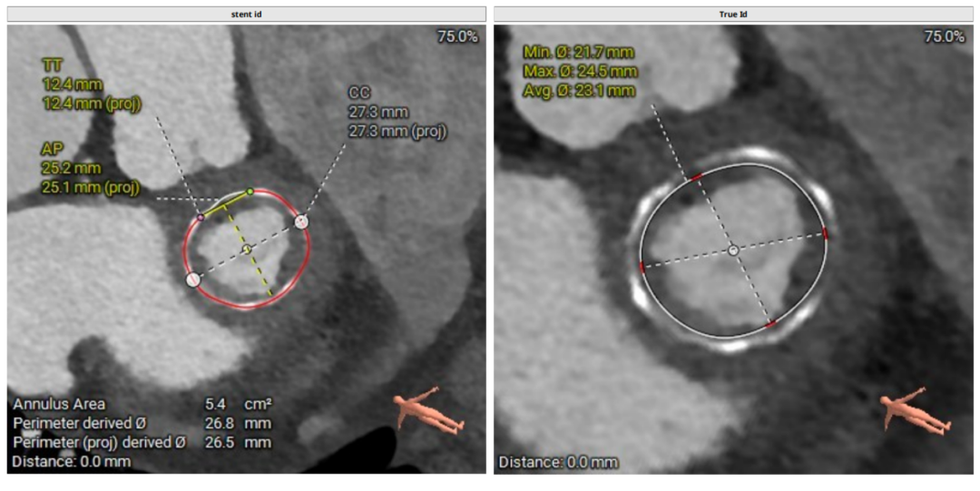Click the Annulus Area 5.4 cm² readout
Image resolution: width=980 pixels, height=491 pixels.
[x=141, y=404]
